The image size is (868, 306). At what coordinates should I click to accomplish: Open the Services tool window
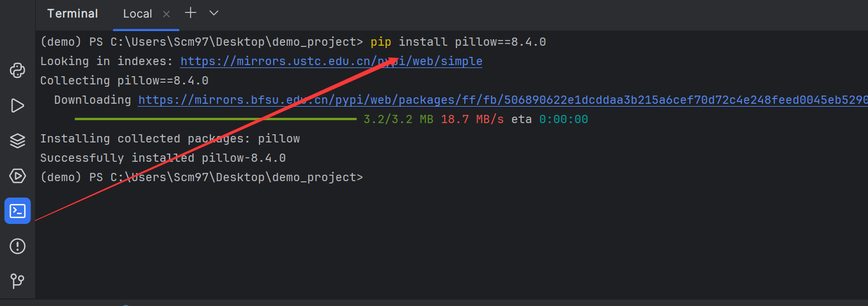pyautogui.click(x=18, y=175)
